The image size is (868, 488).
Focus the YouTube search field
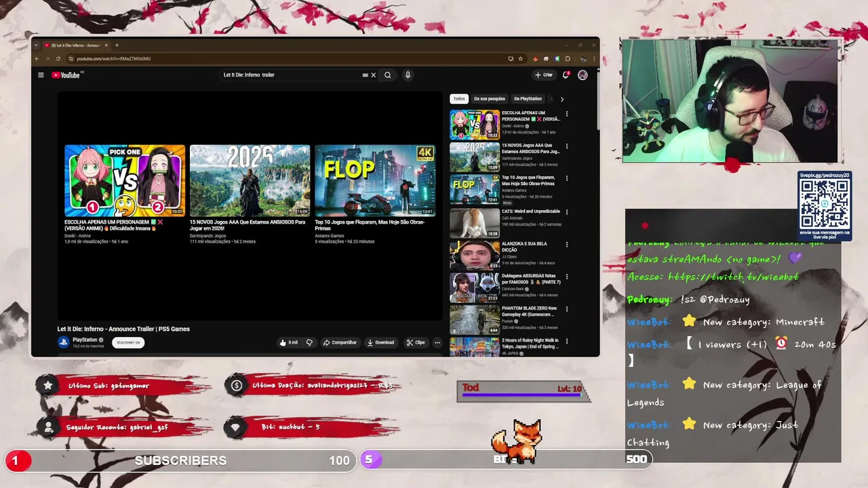pos(292,75)
